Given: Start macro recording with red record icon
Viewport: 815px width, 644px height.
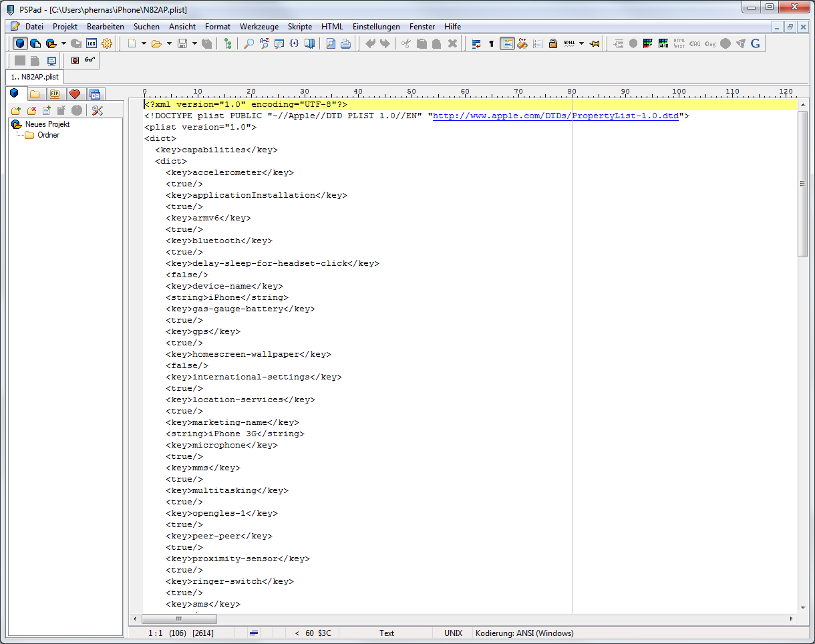Looking at the screenshot, I should click(x=75, y=60).
